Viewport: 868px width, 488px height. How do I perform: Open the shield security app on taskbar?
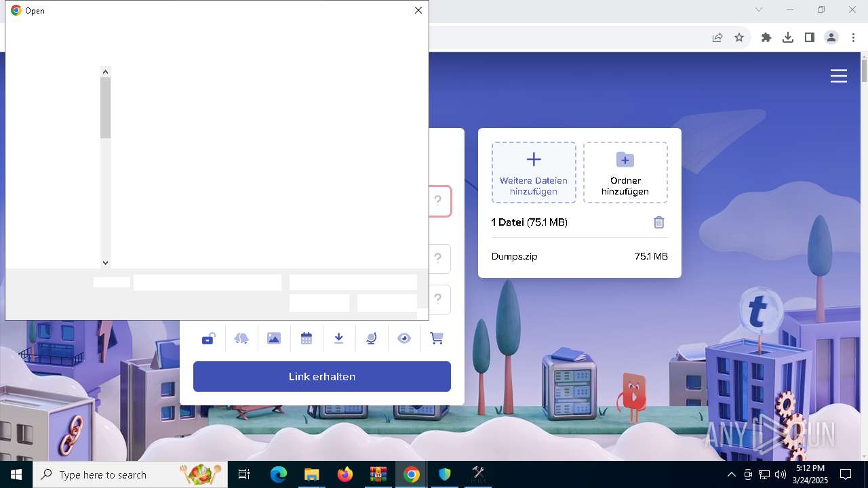coord(444,474)
